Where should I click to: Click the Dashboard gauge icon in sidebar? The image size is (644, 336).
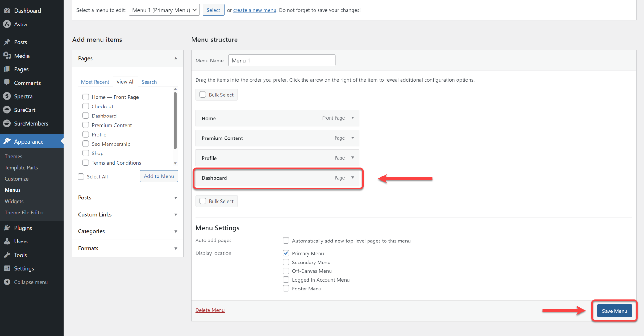(7, 10)
